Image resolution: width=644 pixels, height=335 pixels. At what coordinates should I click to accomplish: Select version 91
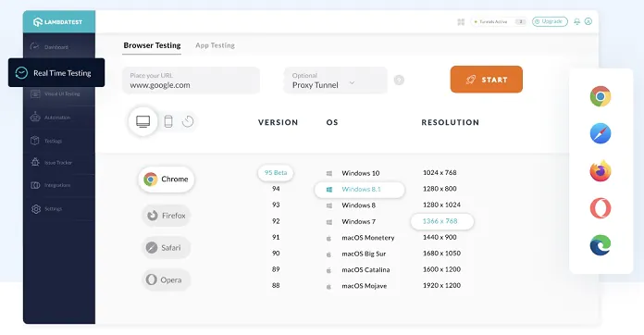276,237
